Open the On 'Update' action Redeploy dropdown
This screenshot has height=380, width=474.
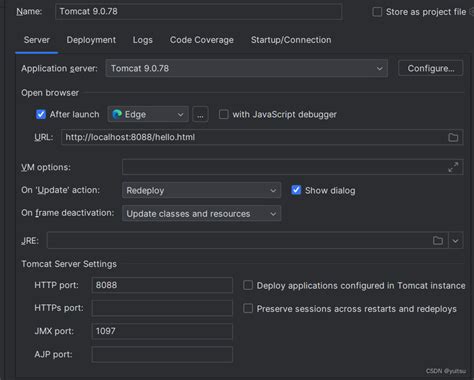pos(201,190)
